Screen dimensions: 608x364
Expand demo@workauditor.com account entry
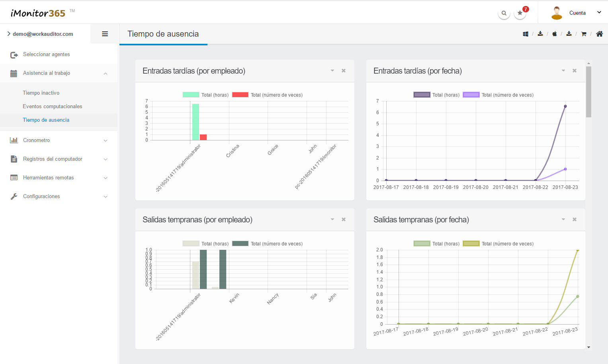click(x=43, y=34)
